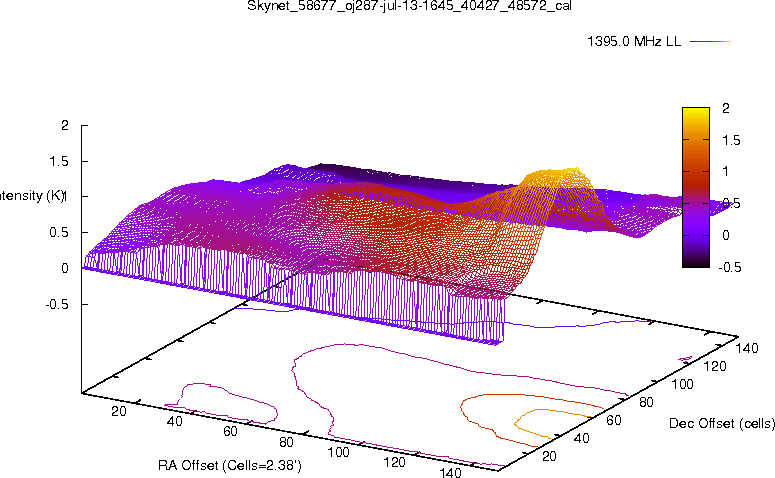
Task: Click the RA axis tick label 100
Action: pos(339,452)
